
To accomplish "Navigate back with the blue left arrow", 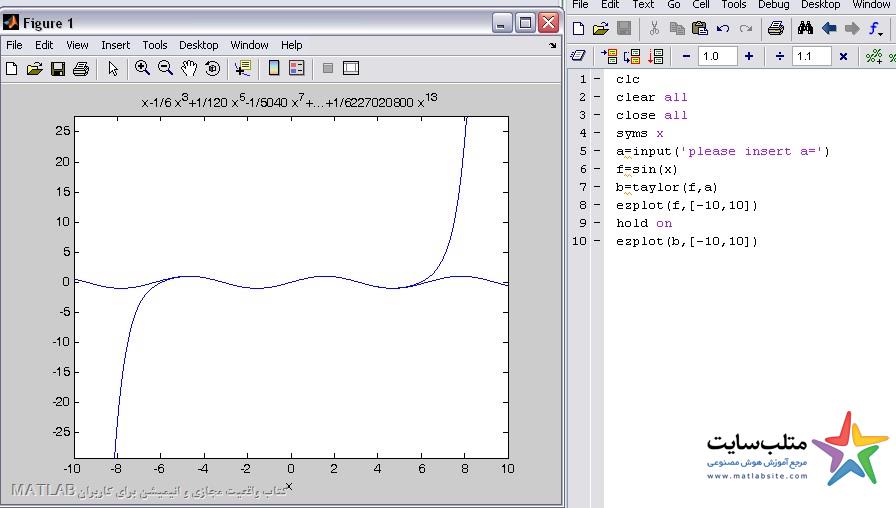I will [x=829, y=28].
